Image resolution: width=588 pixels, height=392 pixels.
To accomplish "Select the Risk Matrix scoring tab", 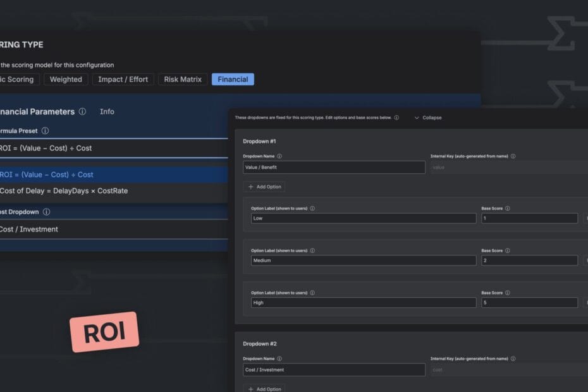I will 183,80.
